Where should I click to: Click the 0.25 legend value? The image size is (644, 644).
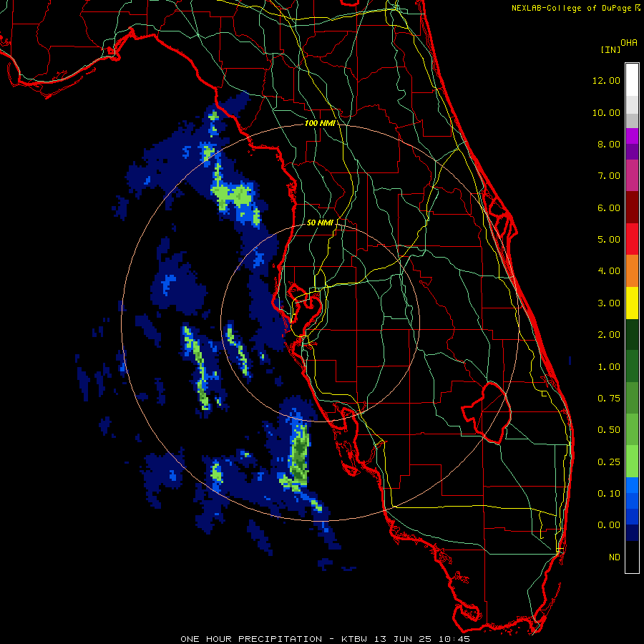click(x=608, y=462)
